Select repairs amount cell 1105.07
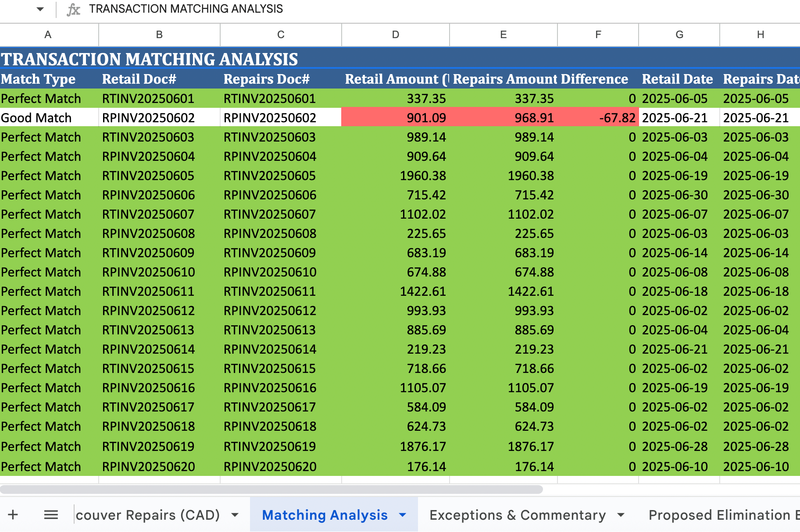The image size is (800, 532). point(504,387)
